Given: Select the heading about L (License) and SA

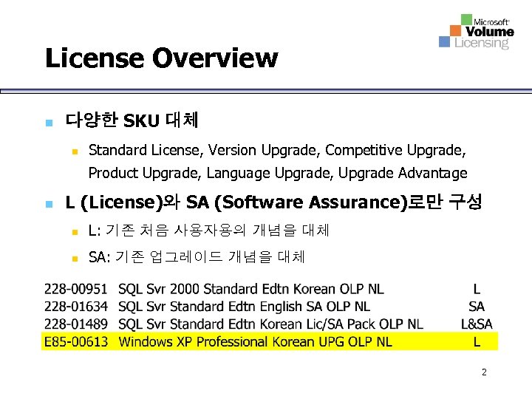Looking at the screenshot, I should point(273,202).
